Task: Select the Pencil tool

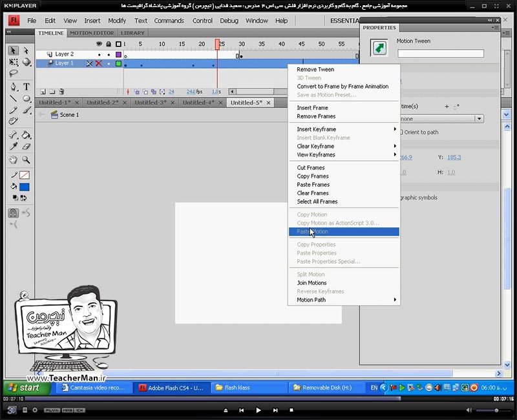Action: (13, 110)
